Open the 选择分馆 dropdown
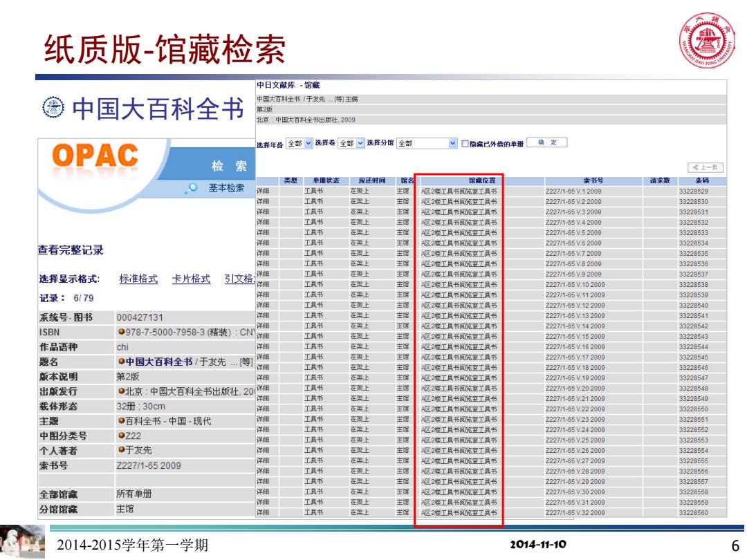Screen dimensions: 747x560 [x=427, y=143]
